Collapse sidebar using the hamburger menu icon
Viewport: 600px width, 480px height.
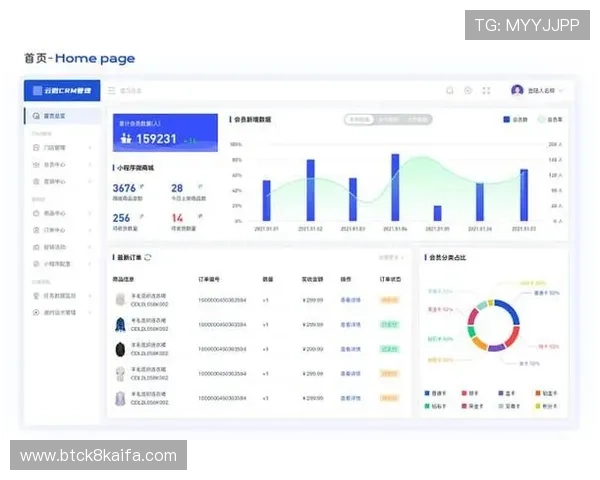[112, 91]
